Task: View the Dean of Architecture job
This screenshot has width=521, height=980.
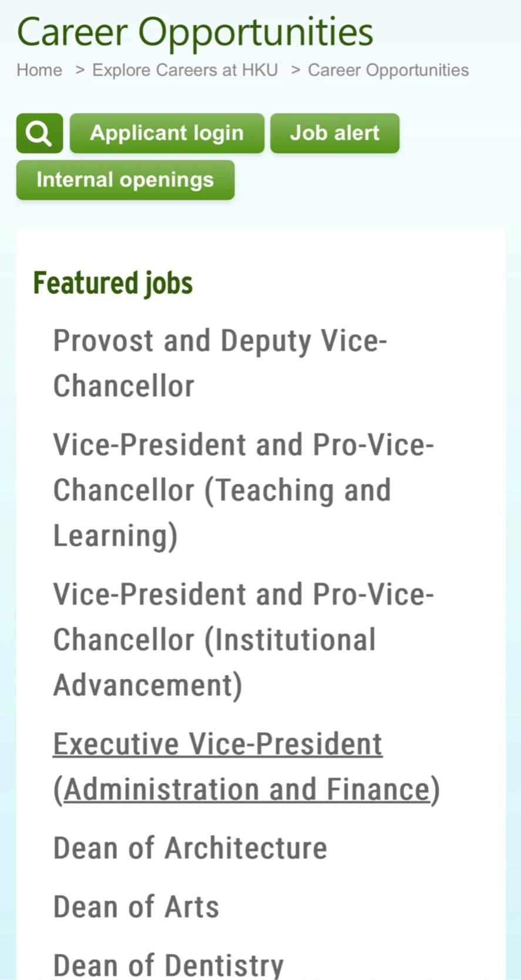Action: [190, 848]
